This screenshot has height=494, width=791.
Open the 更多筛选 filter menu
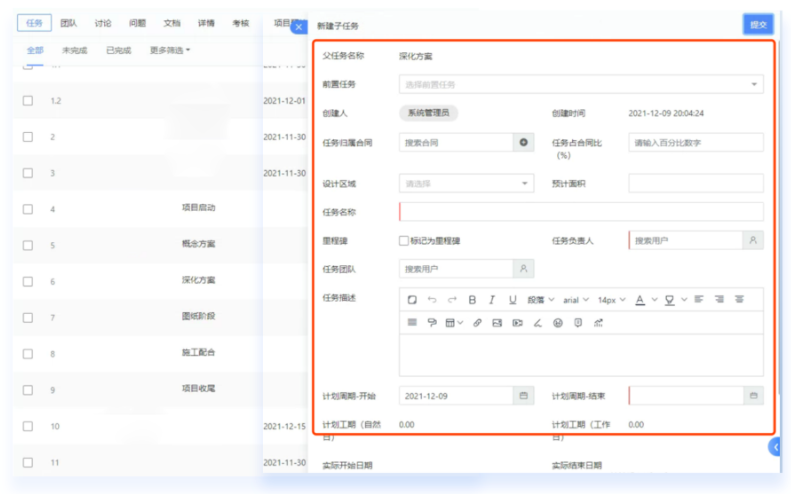(169, 49)
